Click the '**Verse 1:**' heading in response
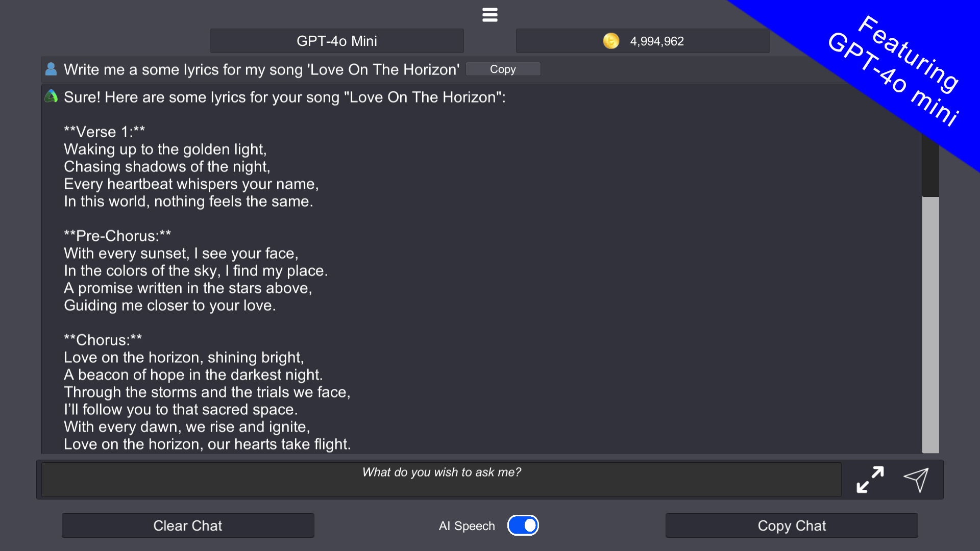The height and width of the screenshot is (551, 980). pyautogui.click(x=105, y=132)
